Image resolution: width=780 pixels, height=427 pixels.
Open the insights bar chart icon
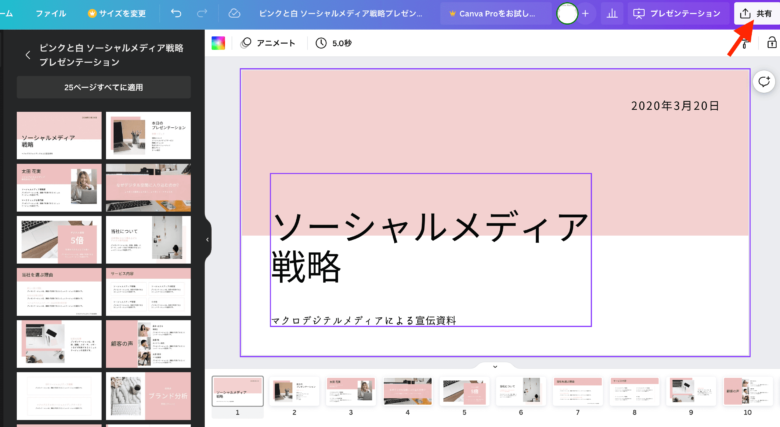coord(612,13)
